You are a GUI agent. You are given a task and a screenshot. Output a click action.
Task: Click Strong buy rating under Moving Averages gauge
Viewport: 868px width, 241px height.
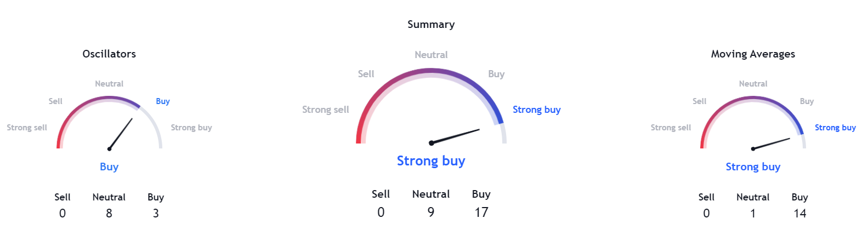(x=753, y=167)
